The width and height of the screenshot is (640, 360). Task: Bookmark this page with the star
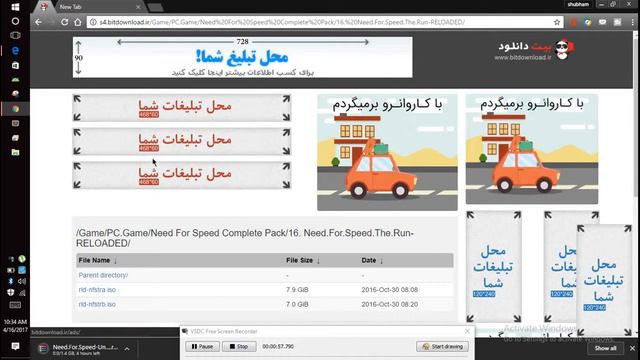coord(557,22)
